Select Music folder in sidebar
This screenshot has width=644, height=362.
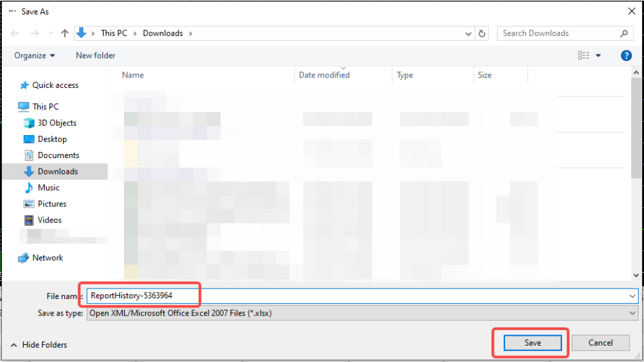(x=49, y=188)
